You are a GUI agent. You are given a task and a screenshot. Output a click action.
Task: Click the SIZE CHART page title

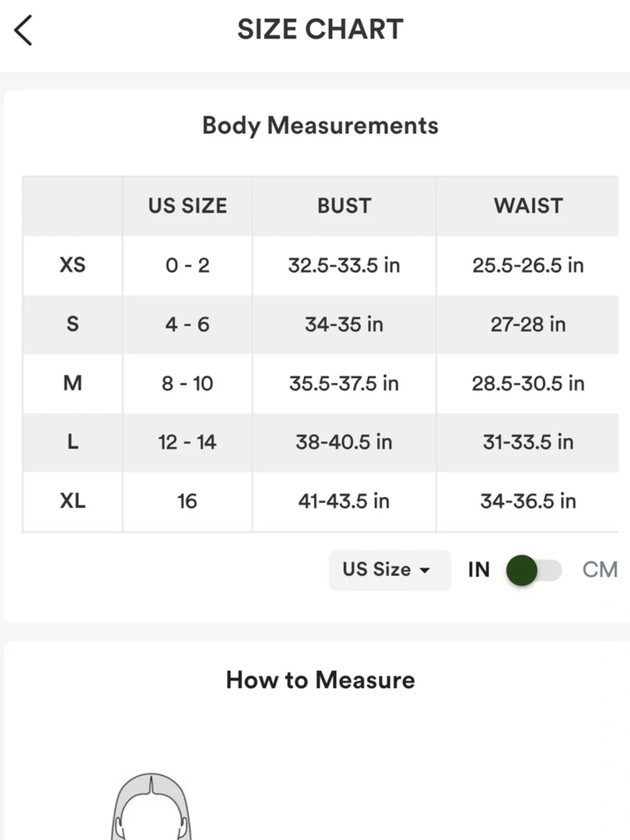click(320, 30)
